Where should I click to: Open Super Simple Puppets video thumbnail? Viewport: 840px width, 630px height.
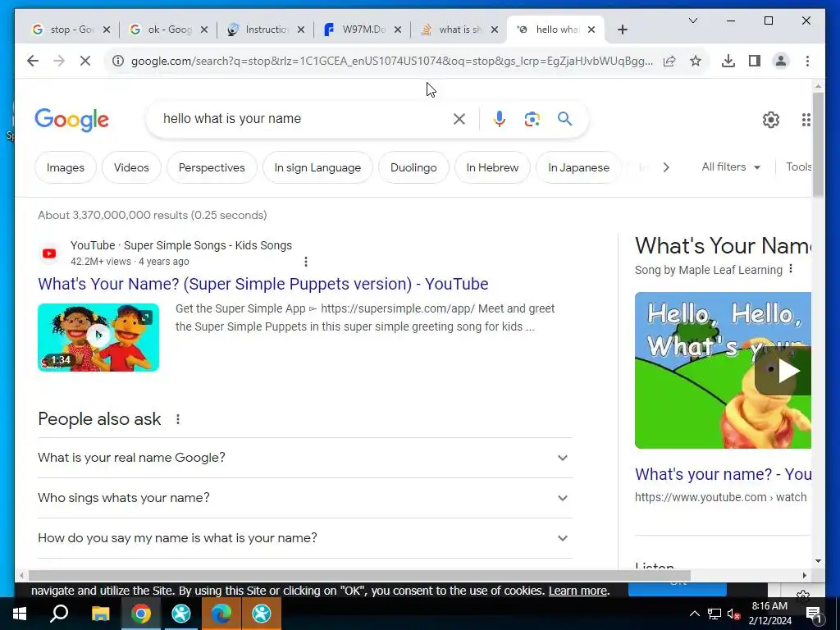coord(98,337)
